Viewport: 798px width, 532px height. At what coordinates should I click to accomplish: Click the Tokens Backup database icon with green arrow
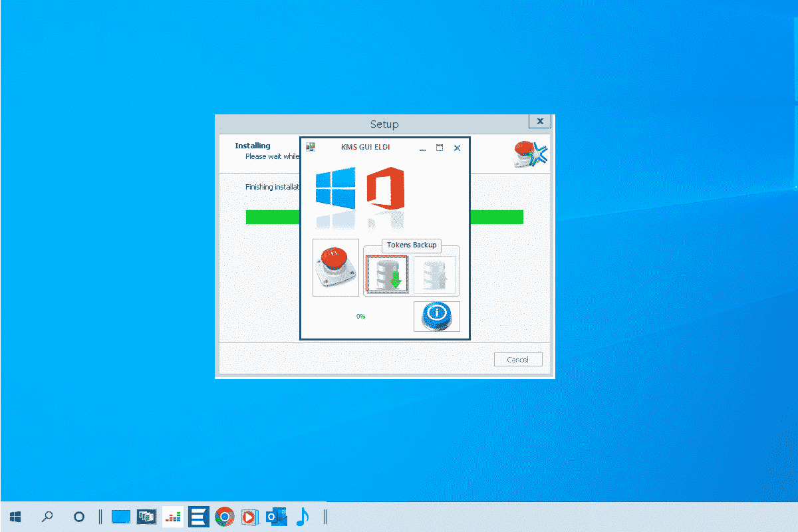click(387, 274)
